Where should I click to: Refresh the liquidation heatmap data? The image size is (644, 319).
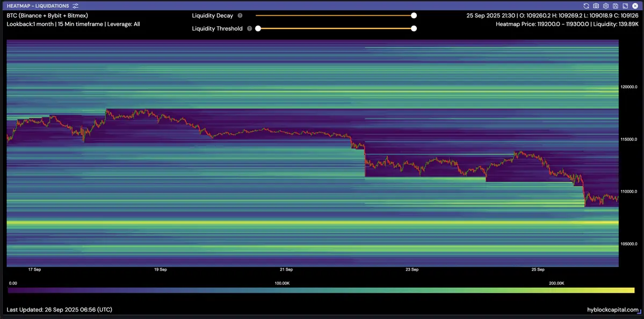587,6
